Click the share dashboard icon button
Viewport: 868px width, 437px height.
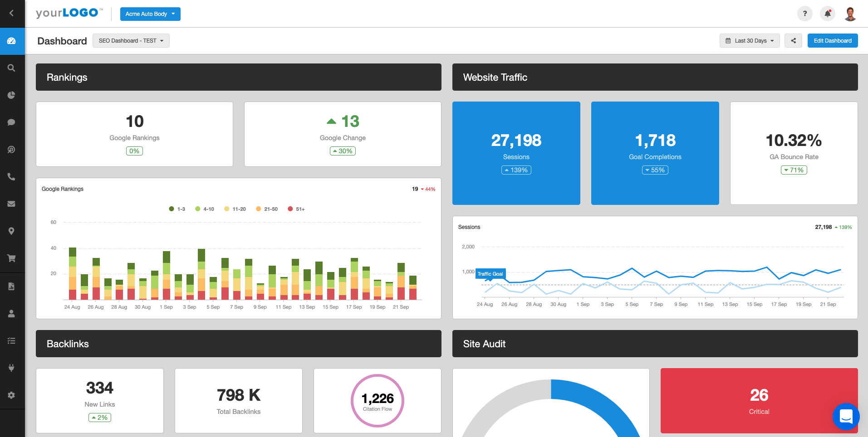tap(794, 40)
